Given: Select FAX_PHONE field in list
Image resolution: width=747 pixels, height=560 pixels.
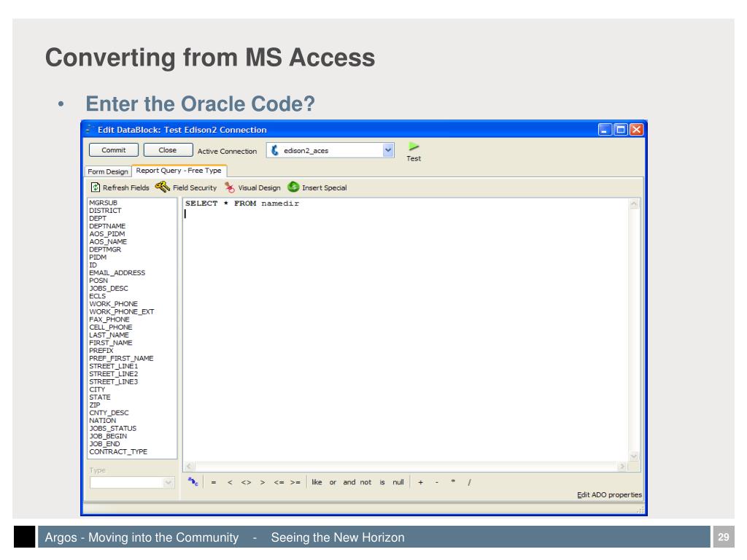Looking at the screenshot, I should point(109,319).
